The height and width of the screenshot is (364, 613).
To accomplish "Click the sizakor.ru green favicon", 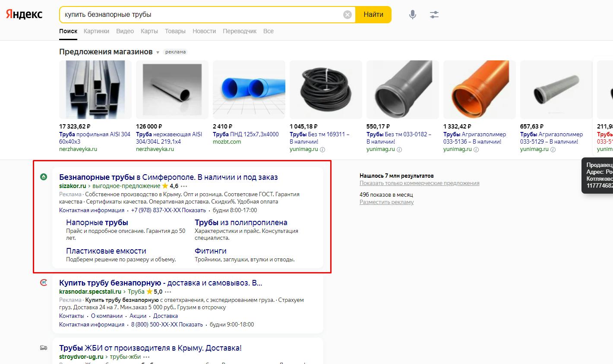I will tap(44, 177).
